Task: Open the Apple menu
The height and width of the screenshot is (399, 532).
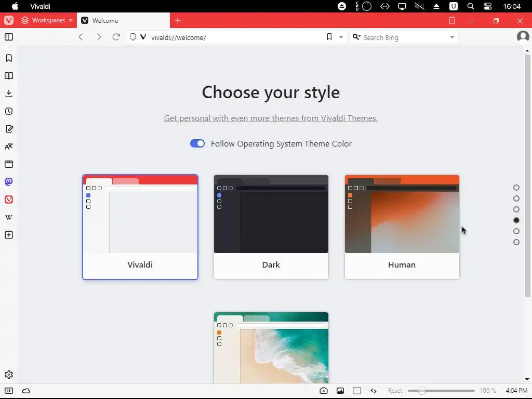Action: pyautogui.click(x=15, y=6)
